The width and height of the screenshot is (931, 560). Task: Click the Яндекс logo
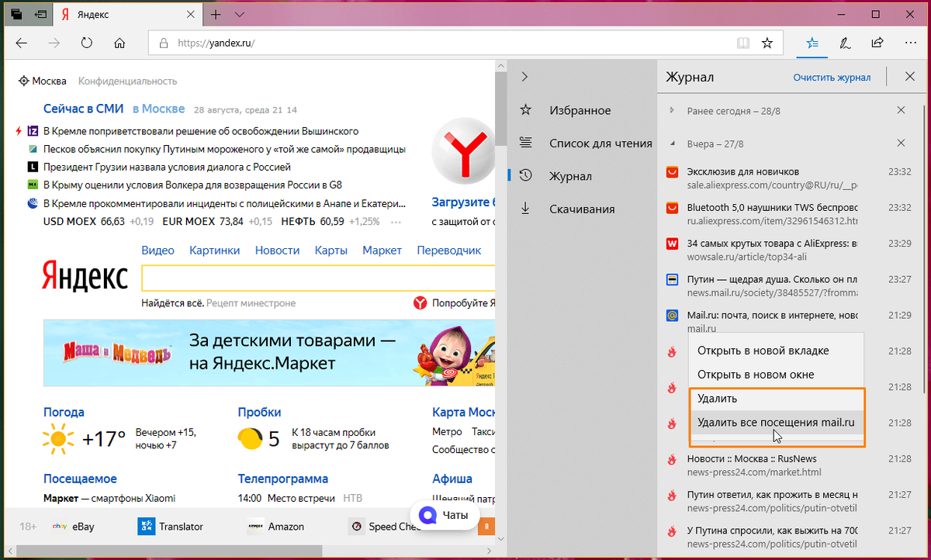pyautogui.click(x=85, y=276)
